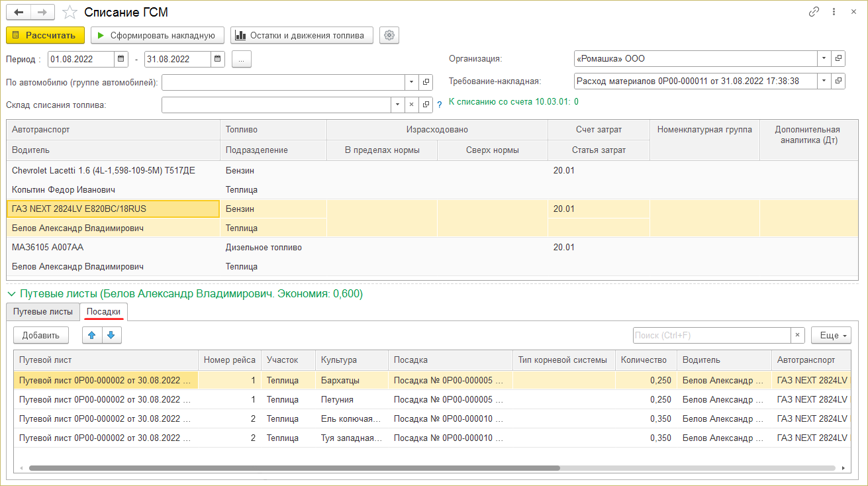Click the Рассчитать button
The width and height of the screenshot is (868, 486).
coord(45,35)
